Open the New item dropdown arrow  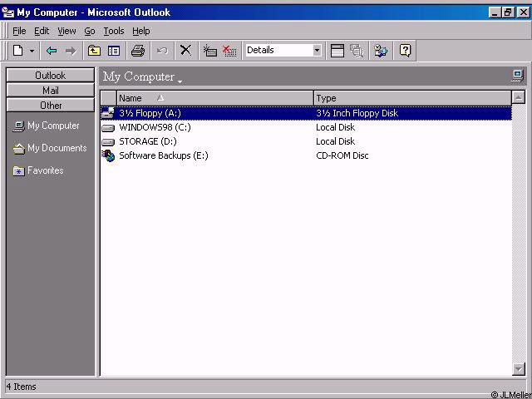[32, 51]
